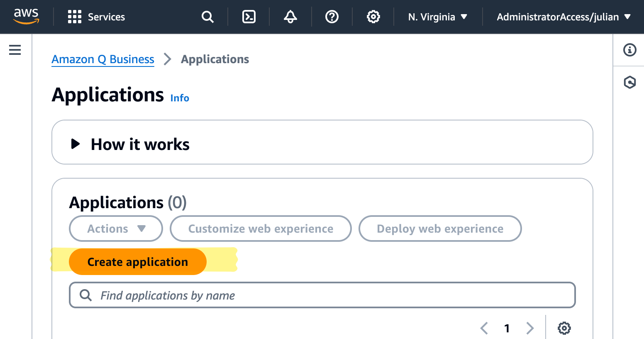Open the Services menu grid icon

click(x=74, y=17)
